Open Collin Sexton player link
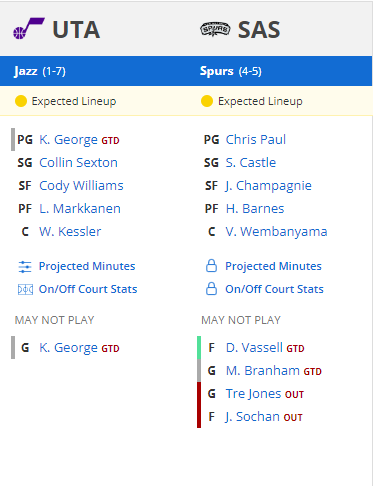373x486 pixels. [78, 163]
